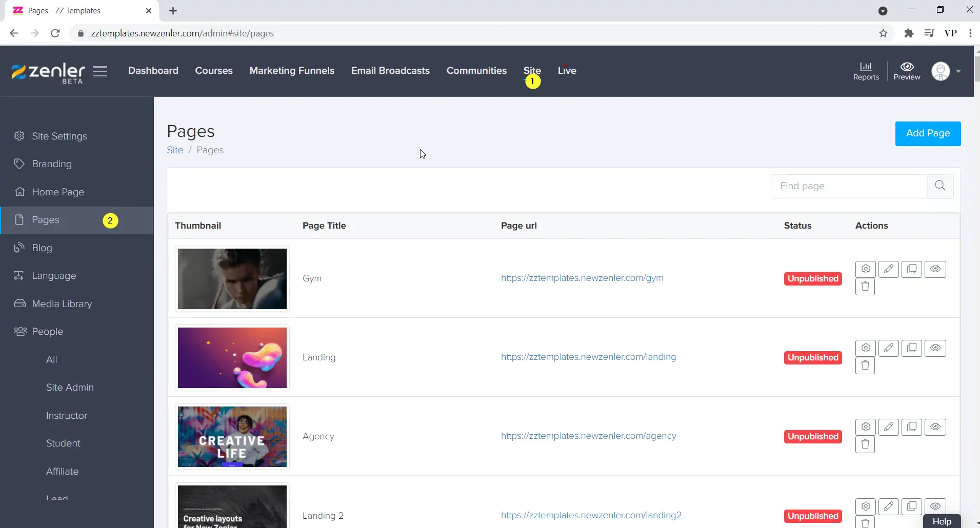The image size is (980, 528).
Task: Click the Add Page button
Action: 928,133
